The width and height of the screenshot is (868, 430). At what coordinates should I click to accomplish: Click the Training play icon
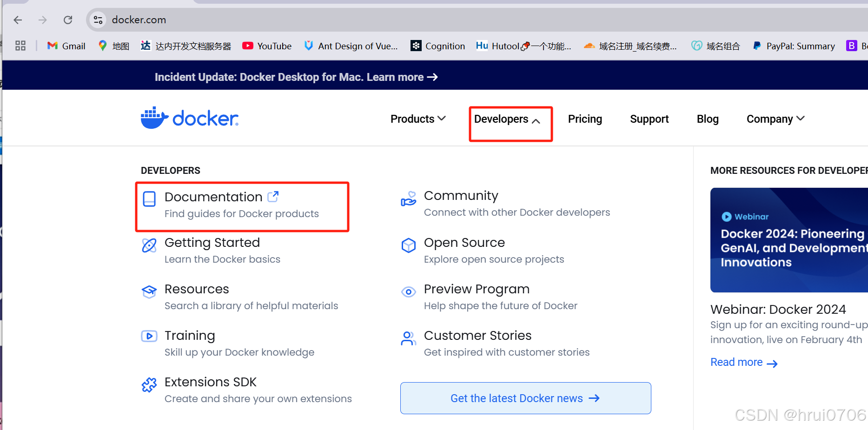[x=149, y=336]
